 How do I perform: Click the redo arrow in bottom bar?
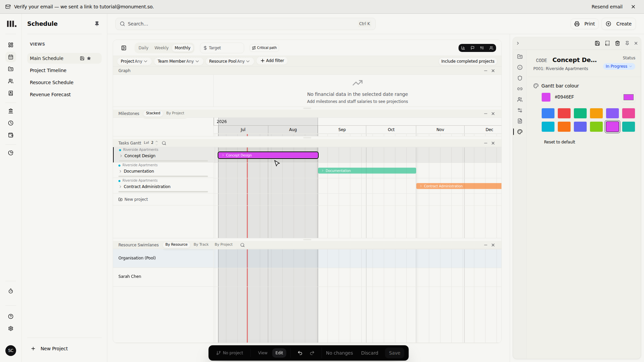pos(312,353)
